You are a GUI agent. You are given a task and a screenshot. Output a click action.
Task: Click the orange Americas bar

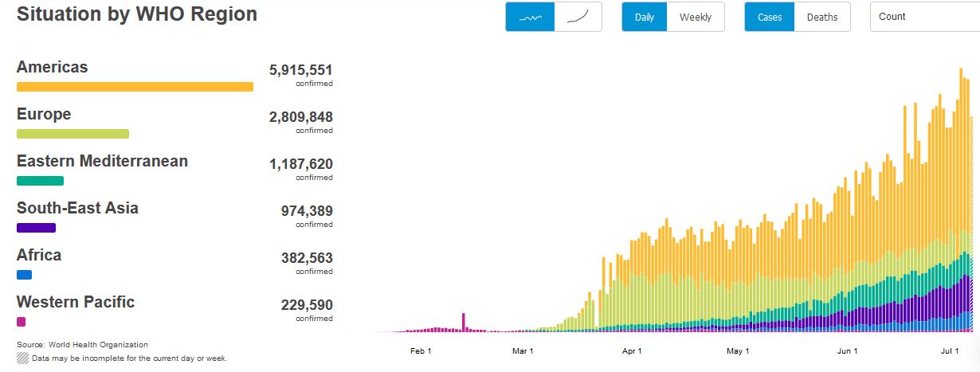pyautogui.click(x=135, y=87)
